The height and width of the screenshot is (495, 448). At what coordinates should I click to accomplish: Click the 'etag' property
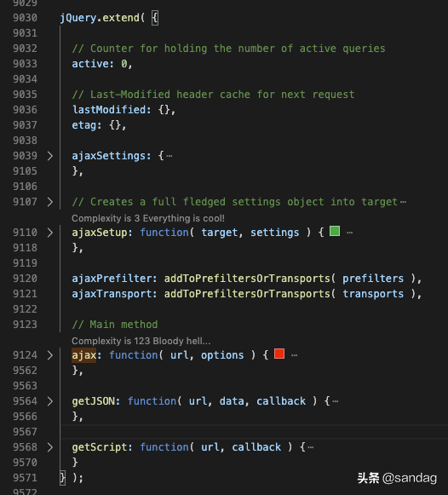(x=84, y=125)
